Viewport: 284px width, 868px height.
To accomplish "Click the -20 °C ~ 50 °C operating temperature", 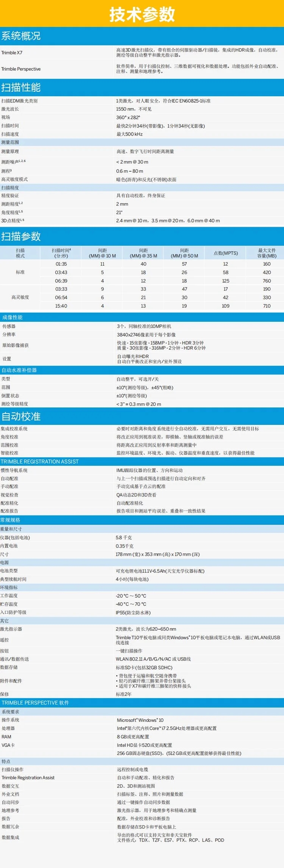I will pos(131,596).
